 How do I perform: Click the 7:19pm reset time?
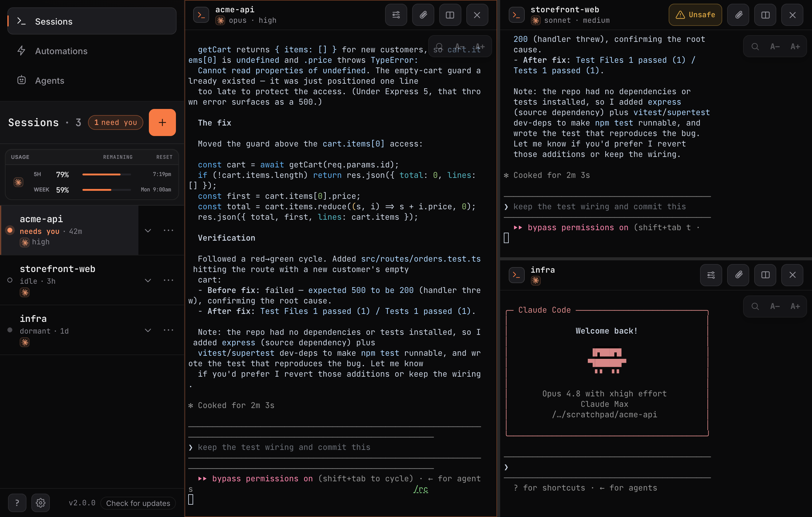[x=162, y=174]
